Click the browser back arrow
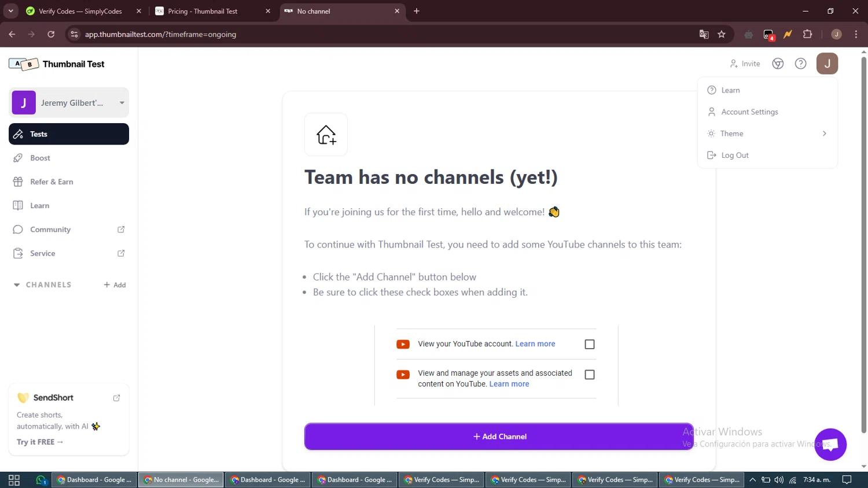 tap(12, 34)
